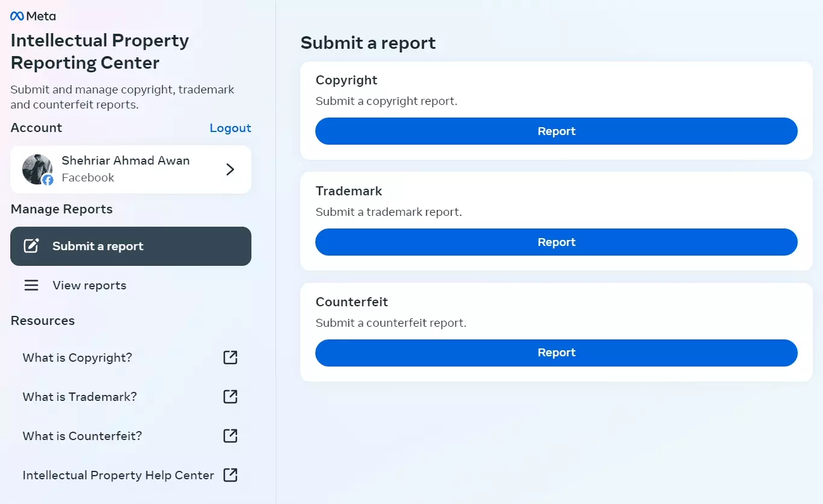This screenshot has height=504, width=823.
Task: Click Shehriar Ahmad Awan's profile picture
Action: coord(37,169)
